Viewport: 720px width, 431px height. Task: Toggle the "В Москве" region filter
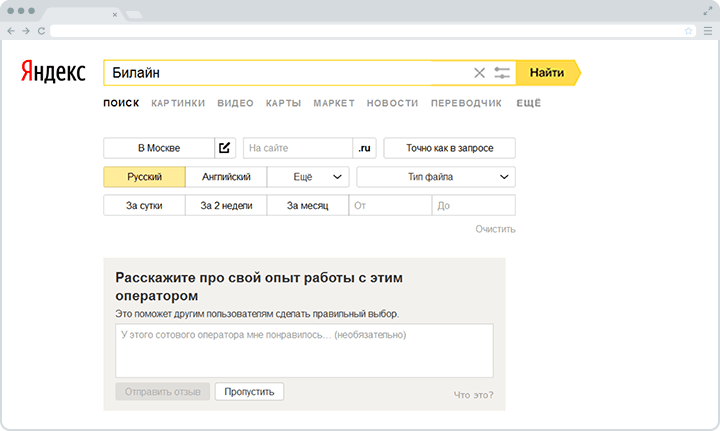tap(159, 148)
